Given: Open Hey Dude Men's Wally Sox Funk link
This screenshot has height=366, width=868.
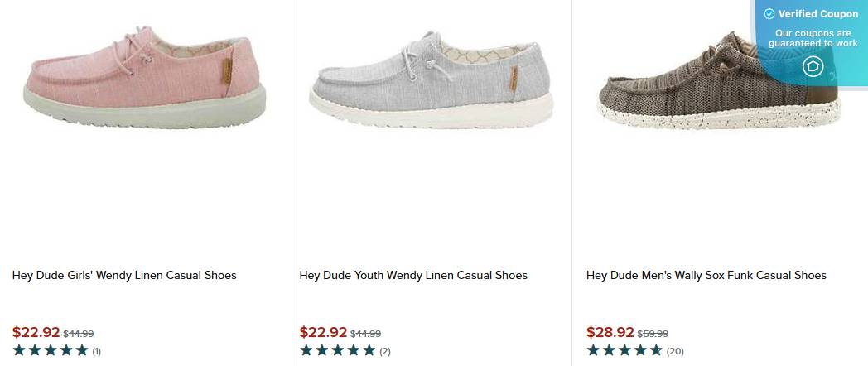Looking at the screenshot, I should pyautogui.click(x=706, y=275).
